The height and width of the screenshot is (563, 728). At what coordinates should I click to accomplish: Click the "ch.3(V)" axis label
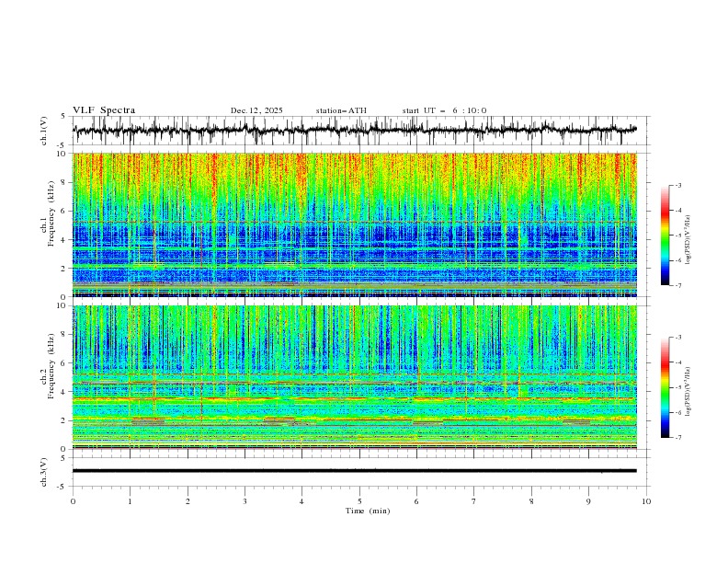pyautogui.click(x=44, y=472)
